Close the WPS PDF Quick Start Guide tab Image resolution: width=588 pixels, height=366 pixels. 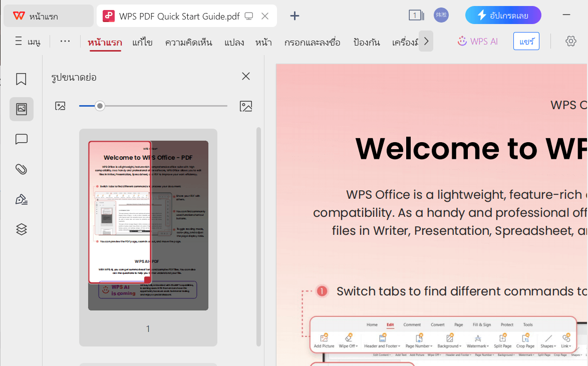(265, 16)
